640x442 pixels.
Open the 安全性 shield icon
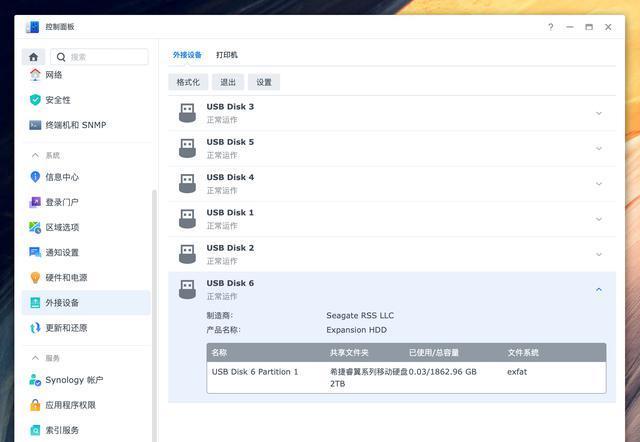click(x=35, y=100)
